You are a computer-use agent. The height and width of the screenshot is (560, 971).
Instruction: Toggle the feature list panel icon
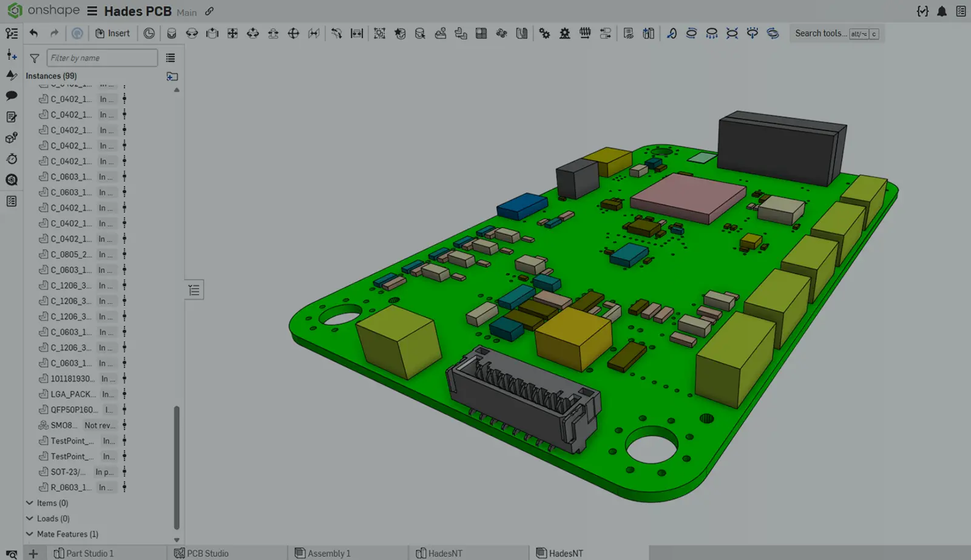click(x=12, y=33)
